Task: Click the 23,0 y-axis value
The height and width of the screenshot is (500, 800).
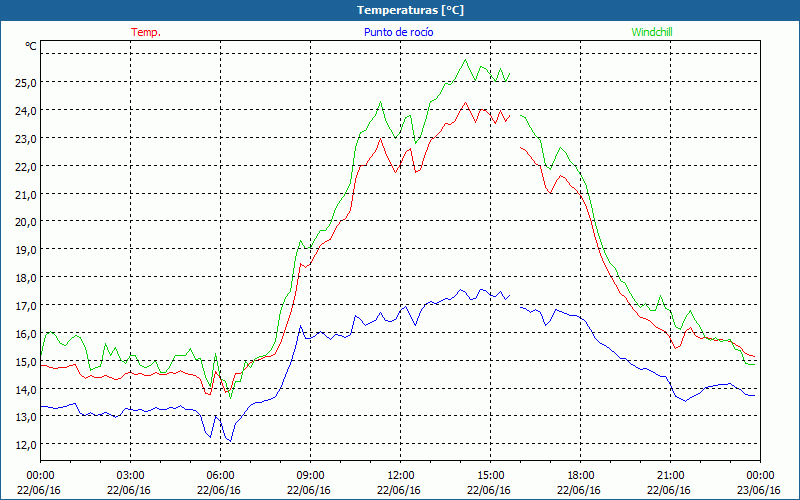Action: (x=26, y=138)
